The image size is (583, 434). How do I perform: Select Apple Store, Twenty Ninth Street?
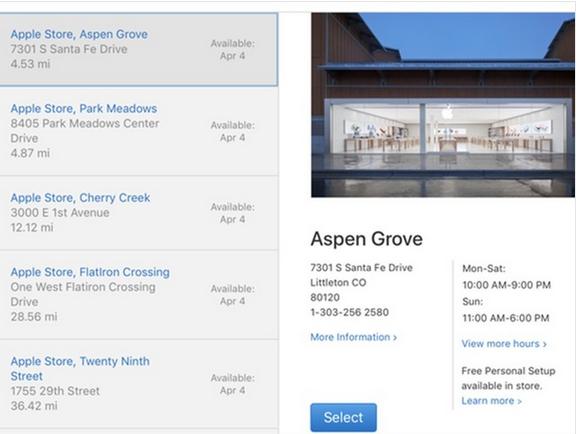click(x=138, y=384)
